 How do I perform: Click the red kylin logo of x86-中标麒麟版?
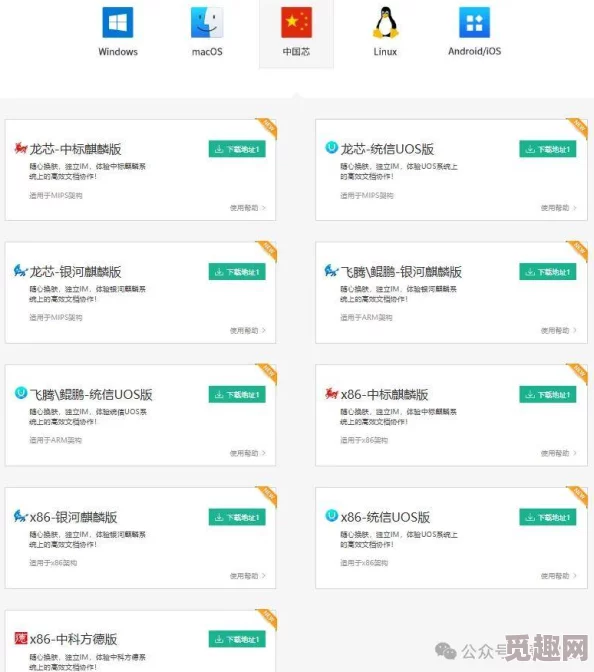pyautogui.click(x=331, y=393)
